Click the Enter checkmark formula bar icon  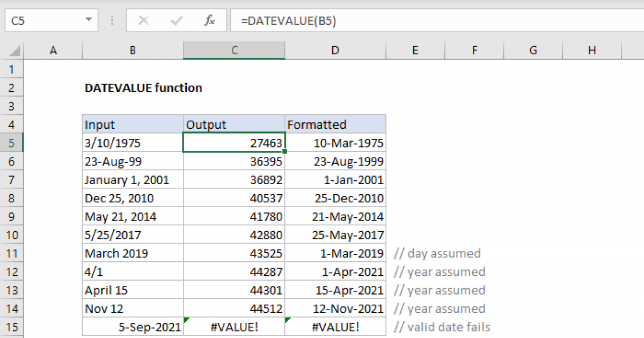[176, 21]
